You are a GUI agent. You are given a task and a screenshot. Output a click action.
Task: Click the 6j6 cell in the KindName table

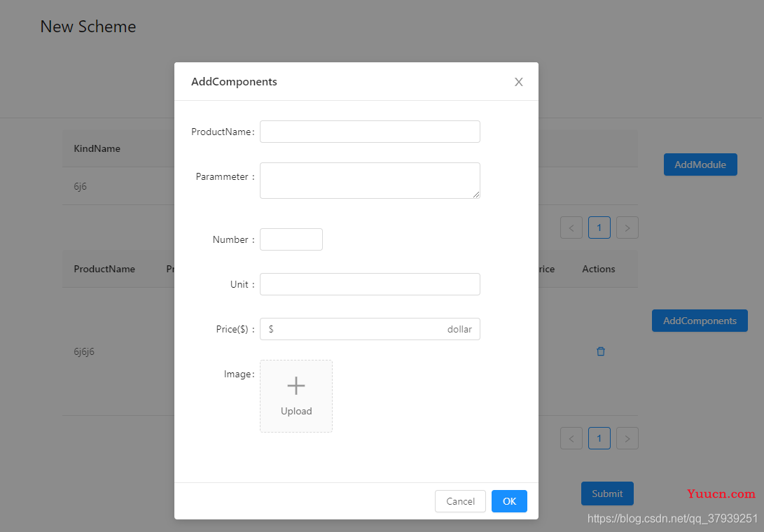[x=81, y=186]
